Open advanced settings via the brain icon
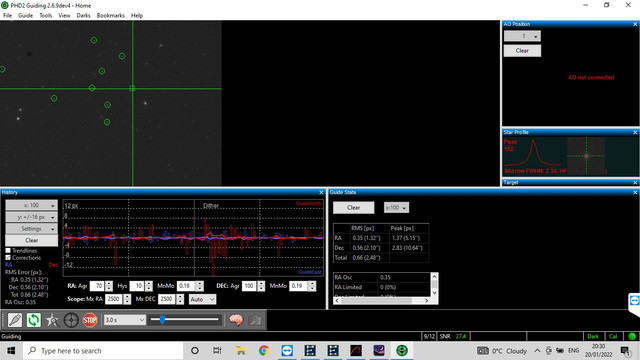Viewport: 640px width, 360px height. tap(236, 320)
